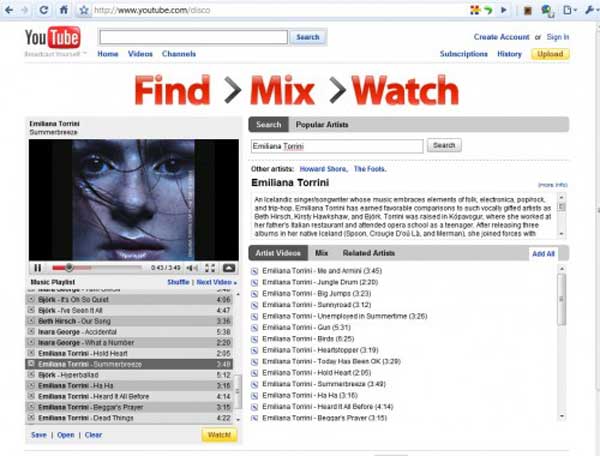Screen dimensions: 600x456
Task: Switch to the Mix tab
Action: coord(321,253)
